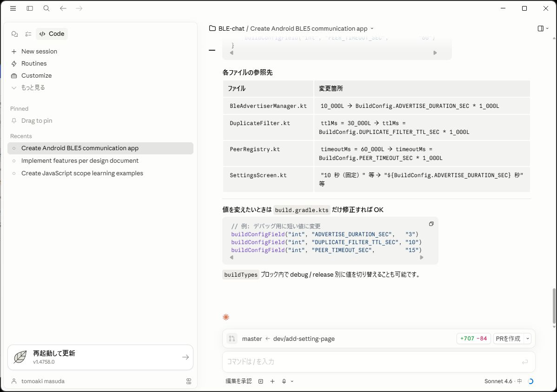Image resolution: width=557 pixels, height=392 pixels.
Task: Open Implement features per design document session
Action: pyautogui.click(x=80, y=161)
